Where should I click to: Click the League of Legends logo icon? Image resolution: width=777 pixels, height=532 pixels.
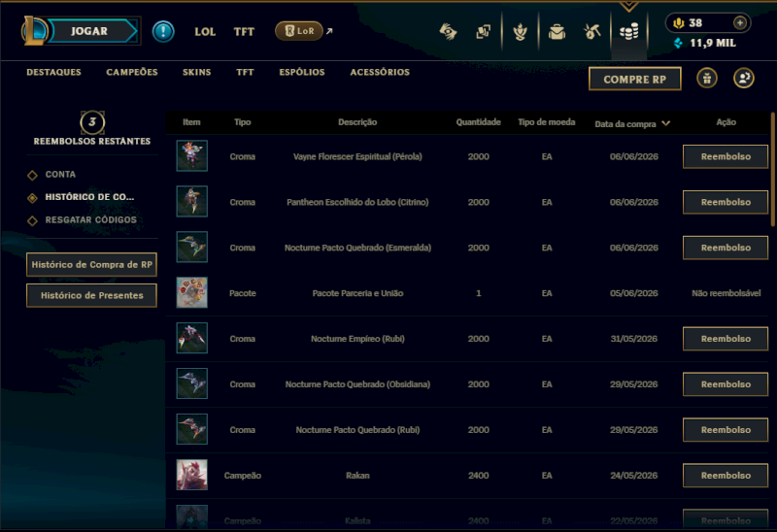coord(34,31)
